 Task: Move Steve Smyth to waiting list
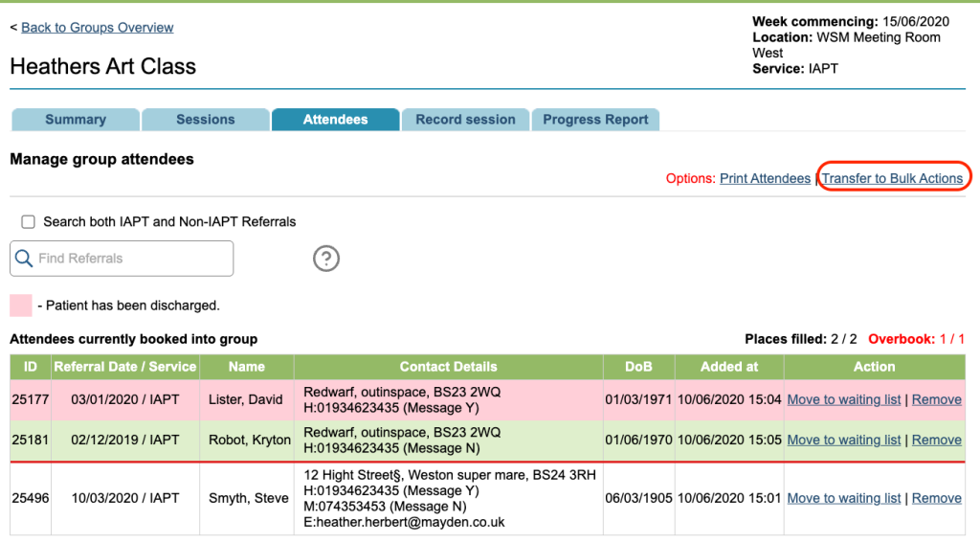(x=843, y=498)
